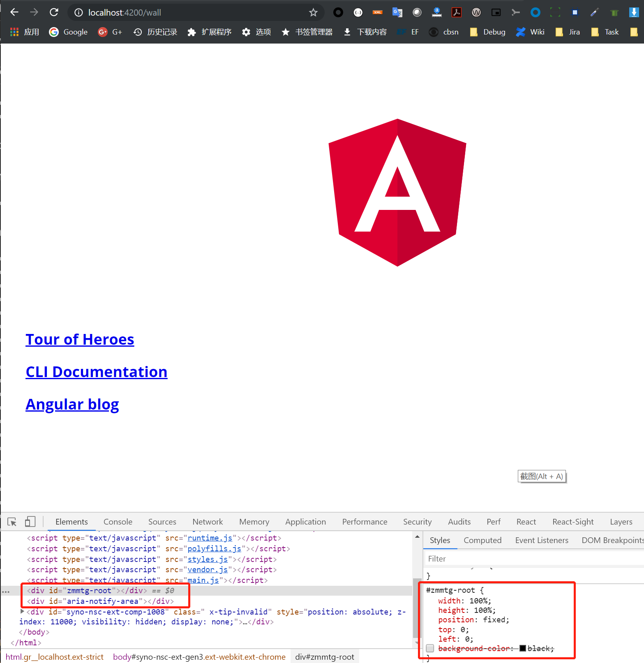
Task: Click the address bar URL field
Action: click(195, 13)
